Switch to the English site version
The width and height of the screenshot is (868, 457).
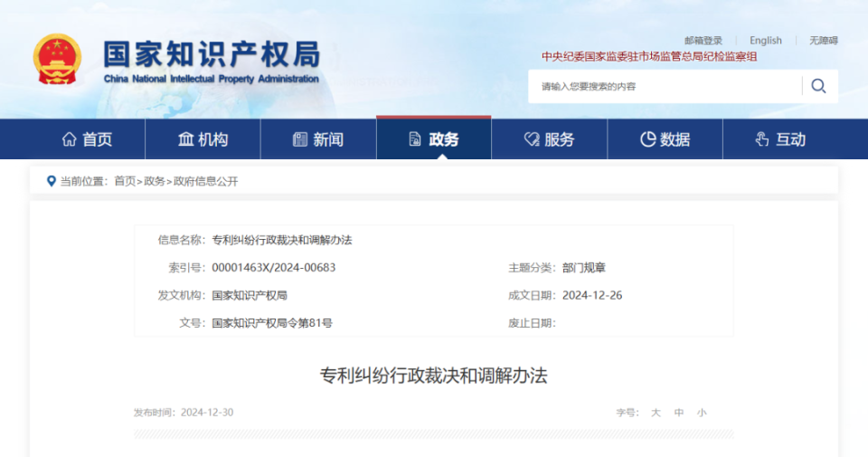[766, 41]
